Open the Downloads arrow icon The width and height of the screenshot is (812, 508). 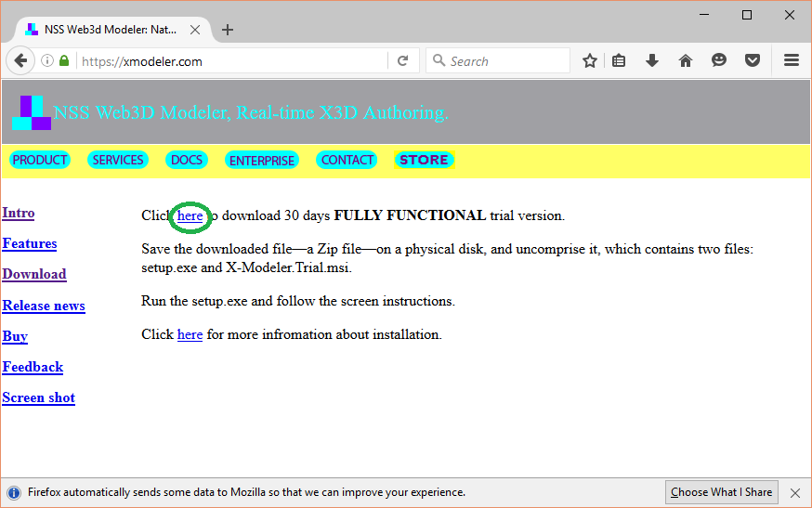[652, 61]
